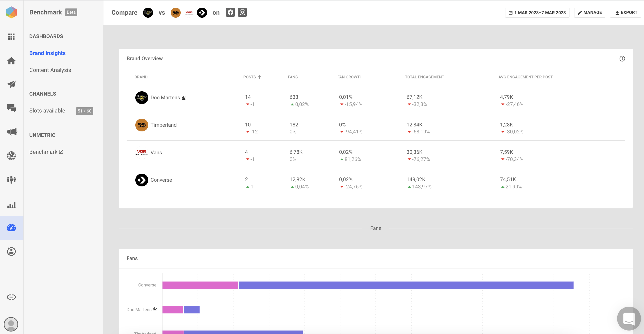
Task: Open the megaphone campaigns icon
Action: (x=11, y=132)
